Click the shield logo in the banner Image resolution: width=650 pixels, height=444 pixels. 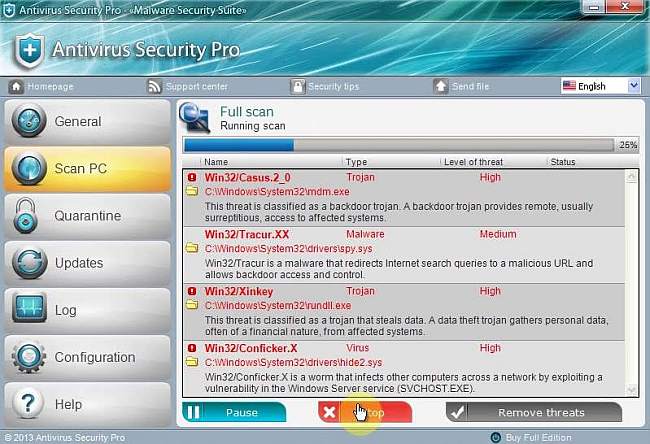pos(29,51)
